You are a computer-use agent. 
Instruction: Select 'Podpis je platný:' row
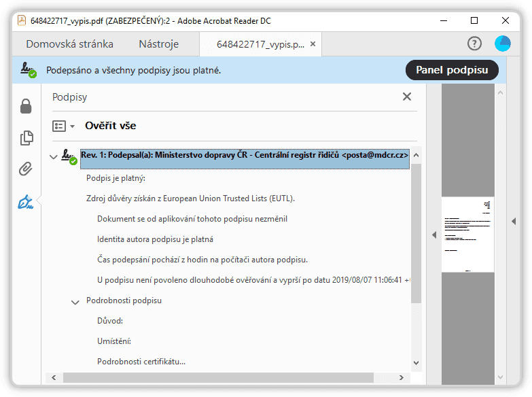point(116,178)
